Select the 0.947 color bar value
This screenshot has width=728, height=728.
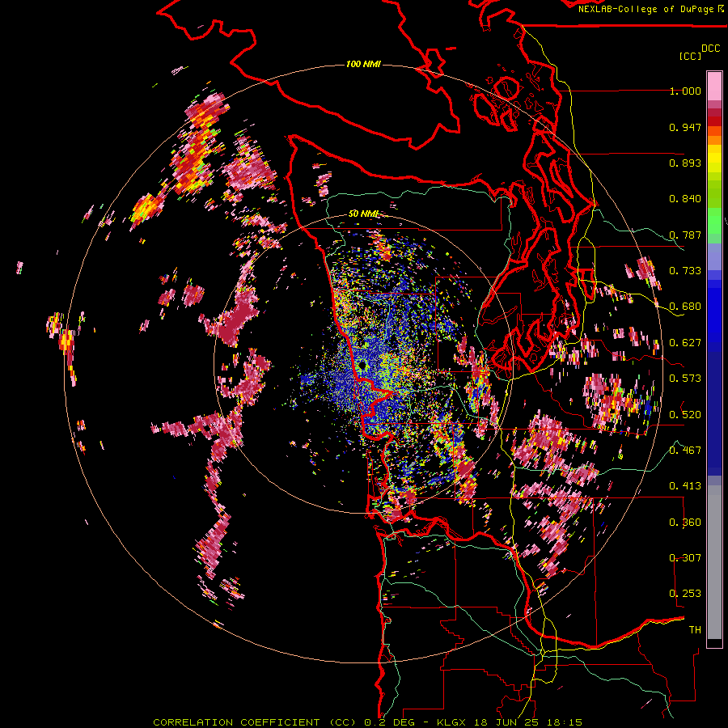pyautogui.click(x=685, y=127)
